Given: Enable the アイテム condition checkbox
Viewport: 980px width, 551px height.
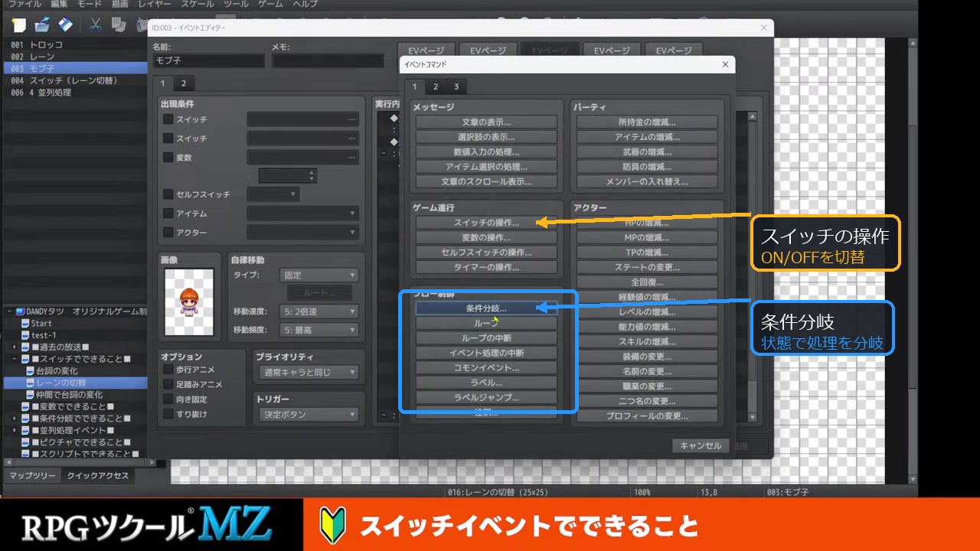Looking at the screenshot, I should pos(168,214).
